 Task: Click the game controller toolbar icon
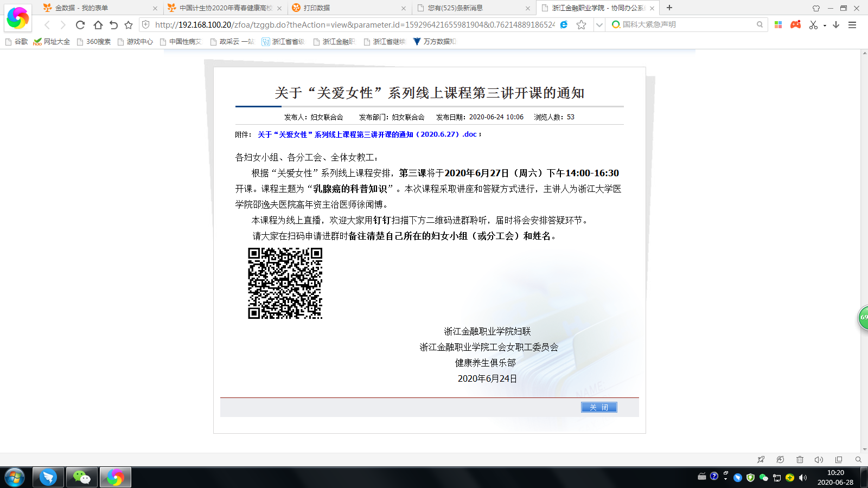[x=795, y=25]
